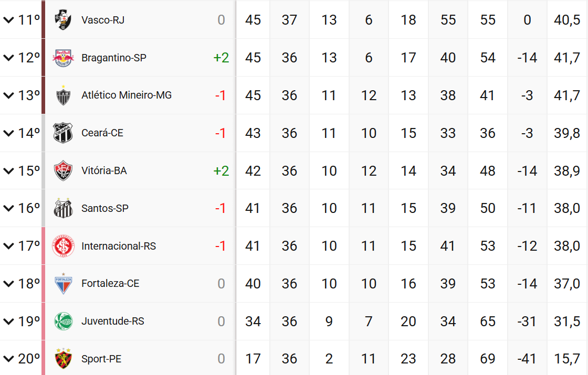
Task: Click the Vitória-BA club crest
Action: click(x=63, y=170)
